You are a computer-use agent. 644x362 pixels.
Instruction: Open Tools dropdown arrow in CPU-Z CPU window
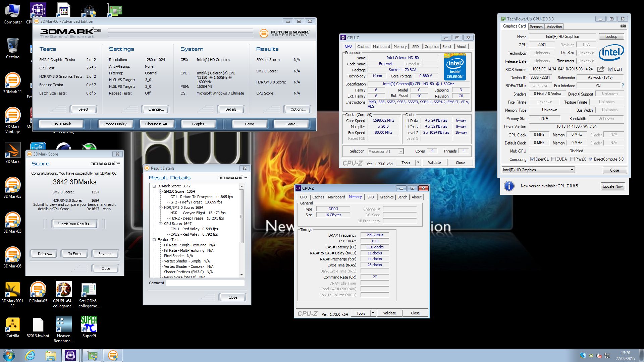418,163
